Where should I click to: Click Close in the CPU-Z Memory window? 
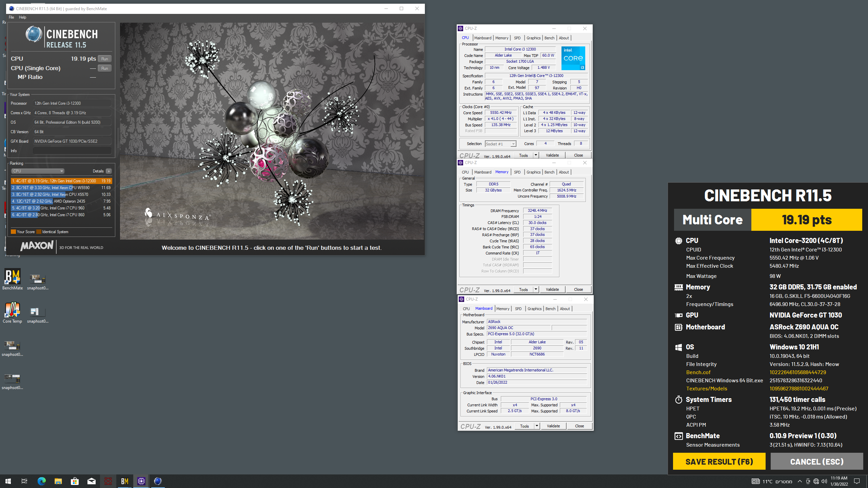point(578,289)
